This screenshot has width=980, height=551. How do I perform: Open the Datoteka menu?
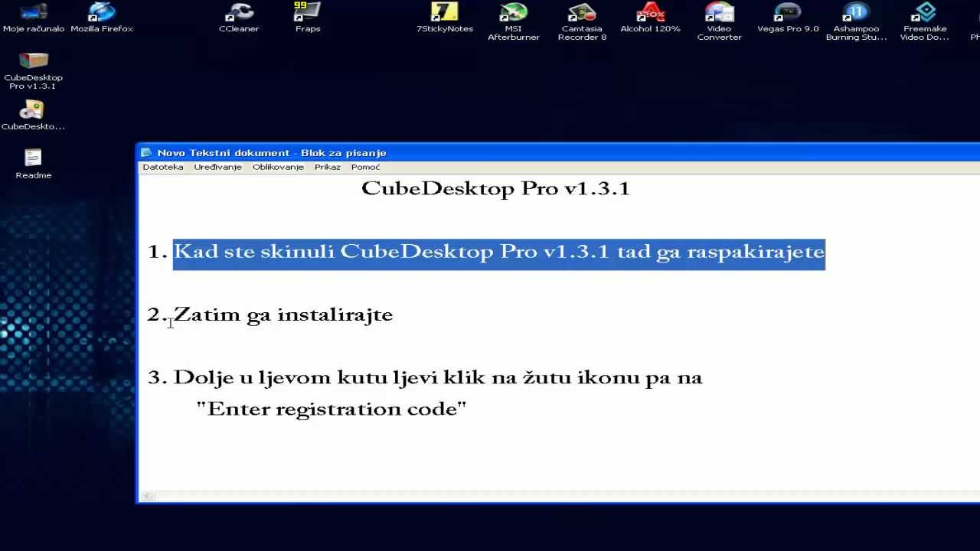[x=163, y=167]
